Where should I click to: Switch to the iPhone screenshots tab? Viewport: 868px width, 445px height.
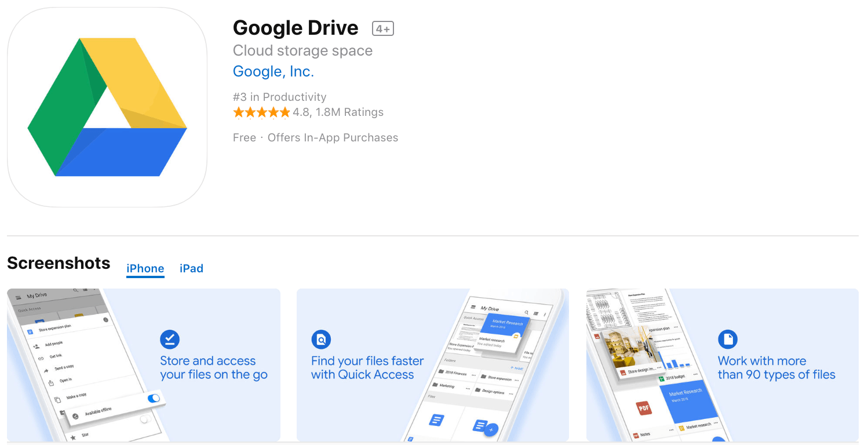(145, 268)
